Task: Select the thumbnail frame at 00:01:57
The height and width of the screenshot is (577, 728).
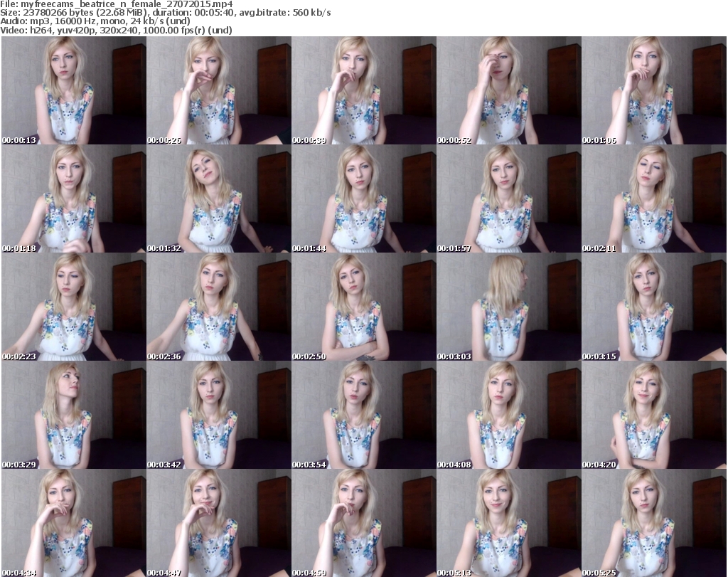Action: (x=509, y=198)
